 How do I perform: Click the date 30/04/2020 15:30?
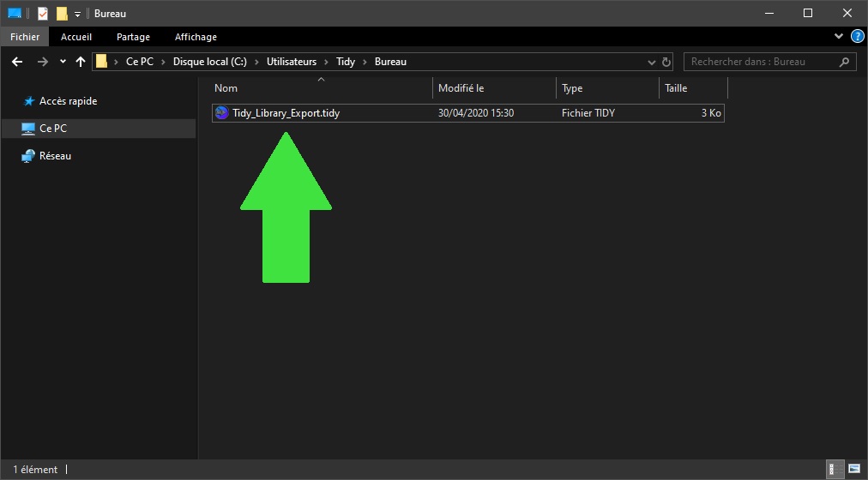tap(476, 113)
